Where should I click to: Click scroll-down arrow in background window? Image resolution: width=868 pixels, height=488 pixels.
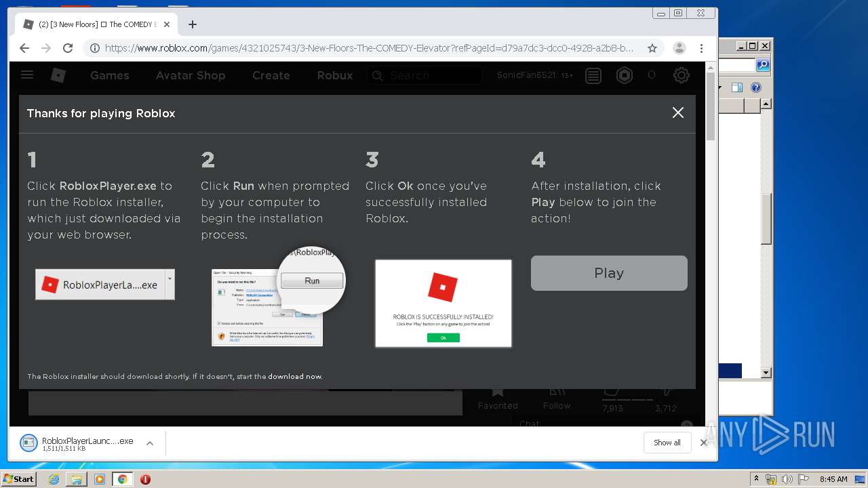tap(766, 373)
